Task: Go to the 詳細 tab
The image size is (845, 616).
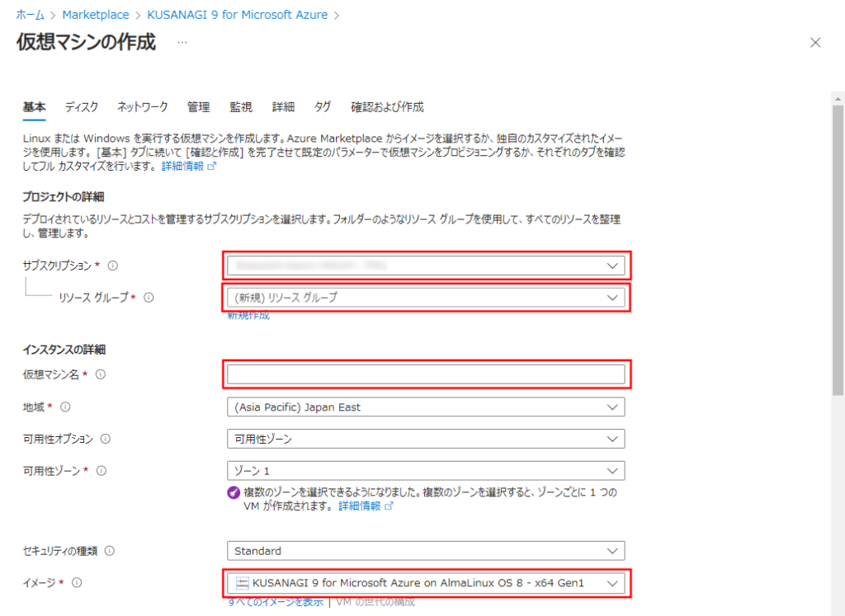Action: tap(284, 107)
